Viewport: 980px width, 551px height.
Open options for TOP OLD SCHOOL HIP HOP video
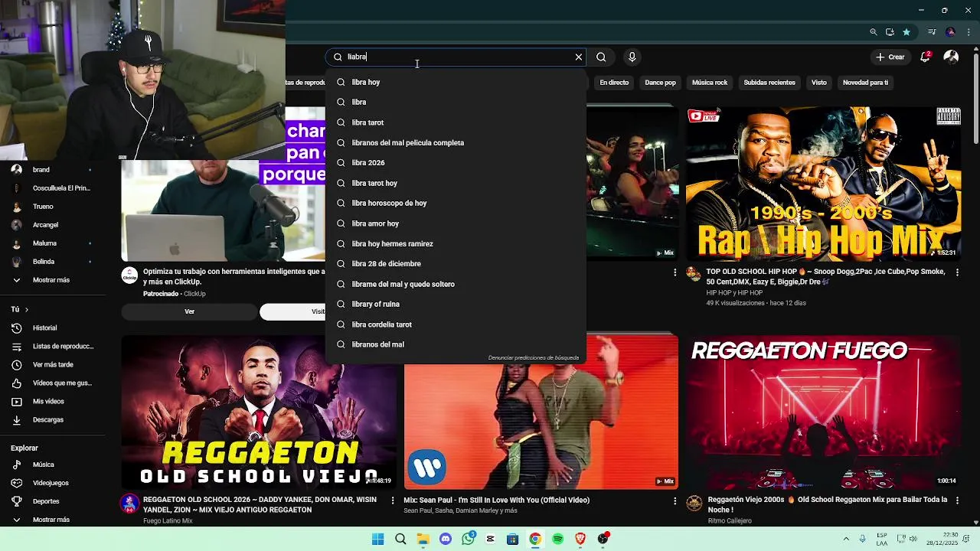click(x=957, y=272)
